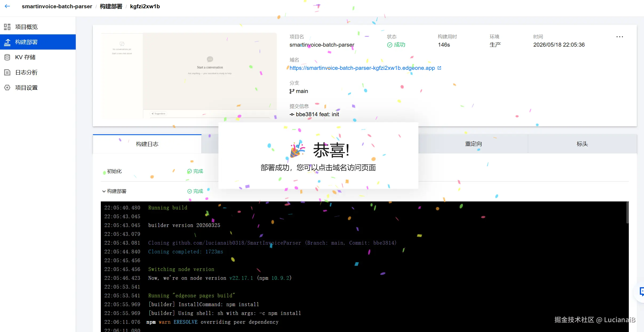The image size is (644, 332).
Task: Click the build time value 146s
Action: 444,45
